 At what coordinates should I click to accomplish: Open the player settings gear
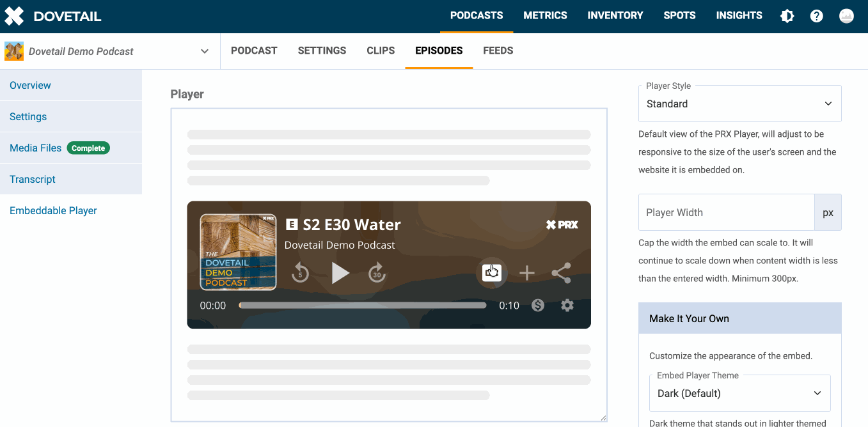tap(567, 306)
